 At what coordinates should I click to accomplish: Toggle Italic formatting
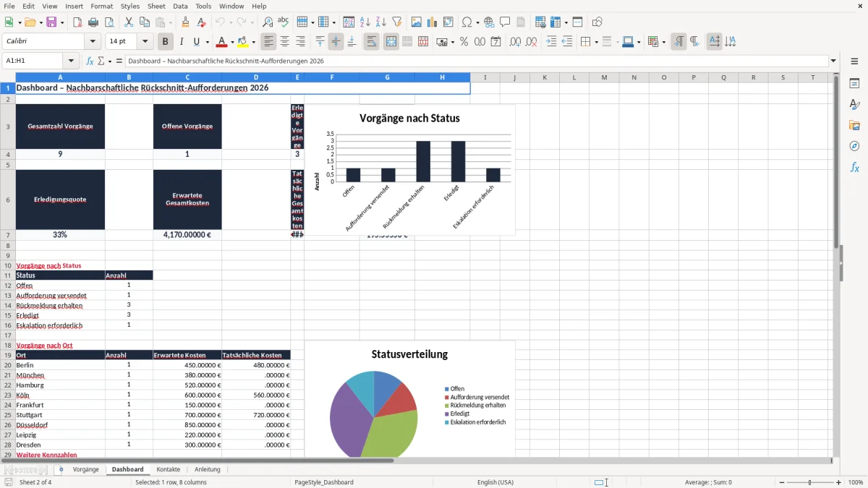182,42
